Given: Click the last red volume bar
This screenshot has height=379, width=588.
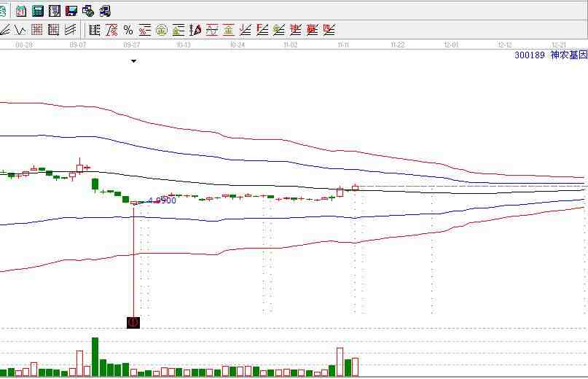Looking at the screenshot, I should tap(355, 367).
